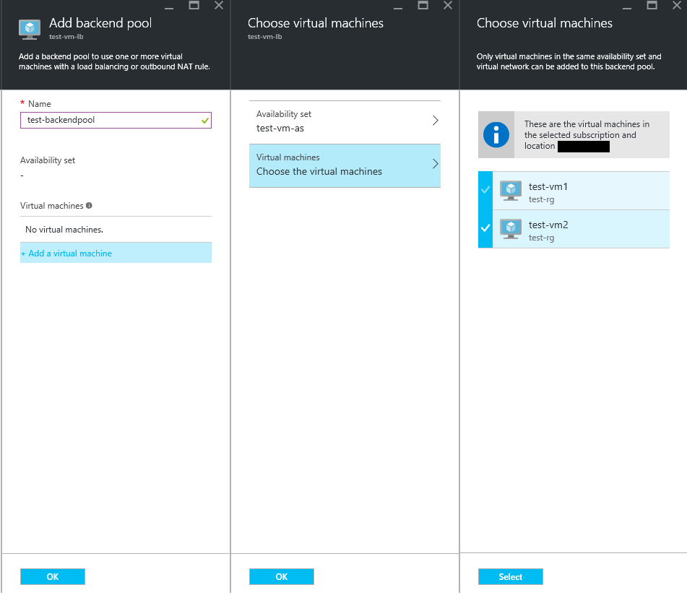Click the test-vm1 virtual machine icon
This screenshot has height=616, width=687.
(511, 191)
